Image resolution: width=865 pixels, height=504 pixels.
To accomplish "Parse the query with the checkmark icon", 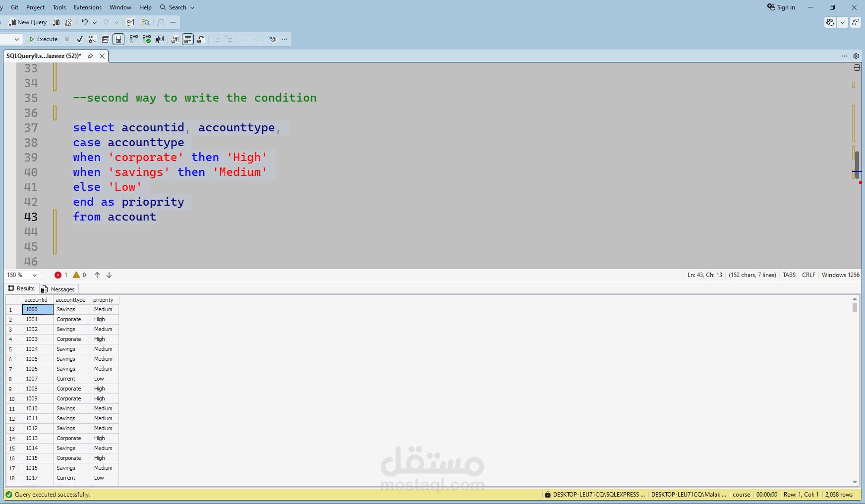I will click(x=80, y=39).
